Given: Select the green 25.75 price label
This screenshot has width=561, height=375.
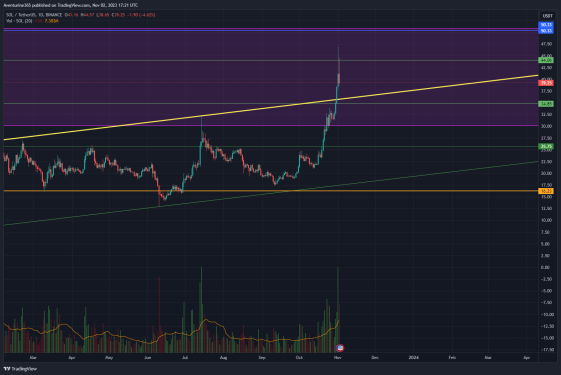Looking at the screenshot, I should click(546, 146).
